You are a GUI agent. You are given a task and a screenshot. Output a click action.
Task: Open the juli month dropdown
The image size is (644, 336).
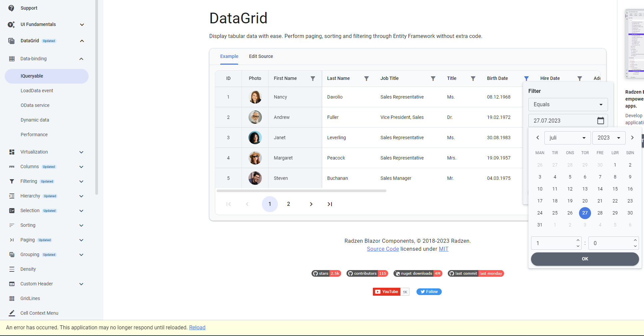point(567,138)
